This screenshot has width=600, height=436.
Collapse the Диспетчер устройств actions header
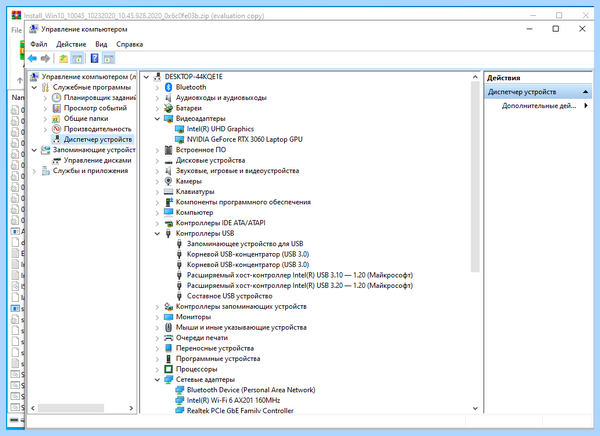585,92
